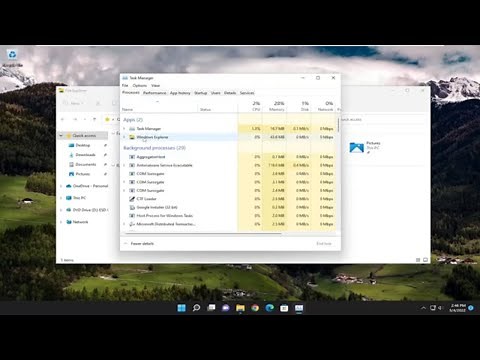Viewport: 480px width, 360px height.
Task: Click the End task button
Action: (x=324, y=244)
